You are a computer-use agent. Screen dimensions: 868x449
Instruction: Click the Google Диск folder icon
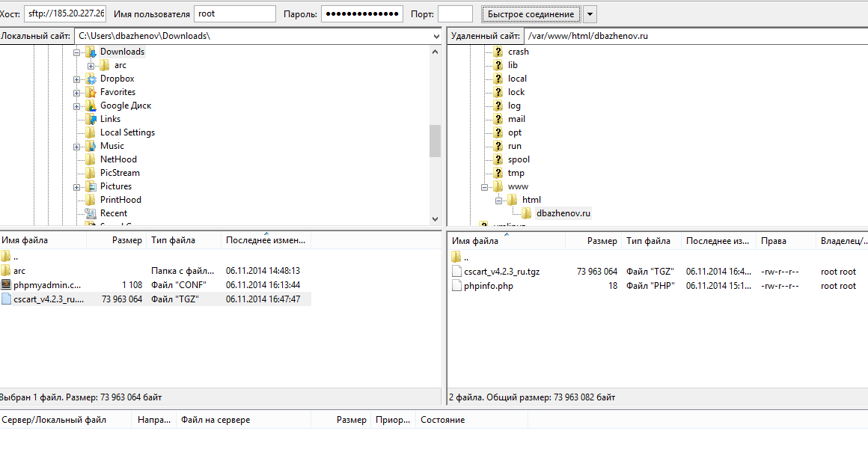pos(91,106)
